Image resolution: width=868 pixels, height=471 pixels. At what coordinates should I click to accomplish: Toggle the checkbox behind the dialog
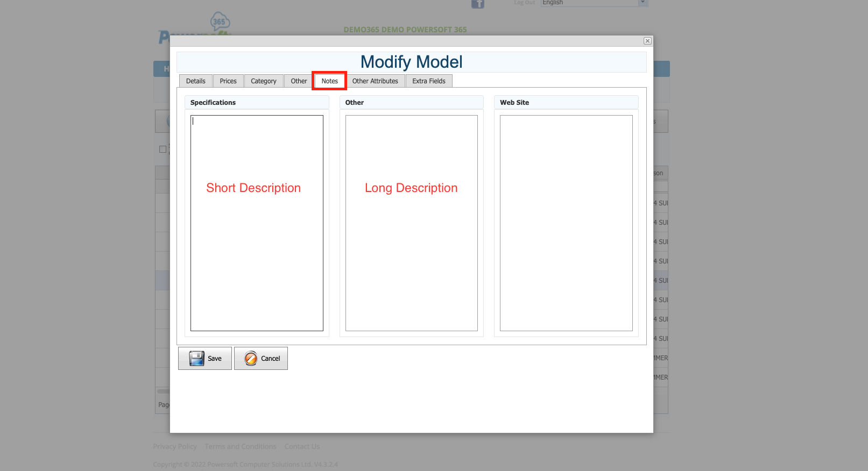[163, 149]
